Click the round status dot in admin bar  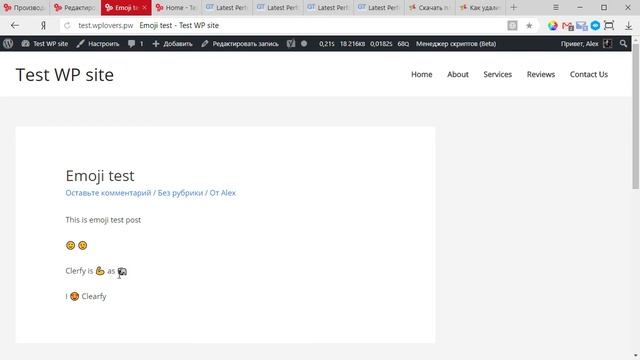(x=304, y=44)
